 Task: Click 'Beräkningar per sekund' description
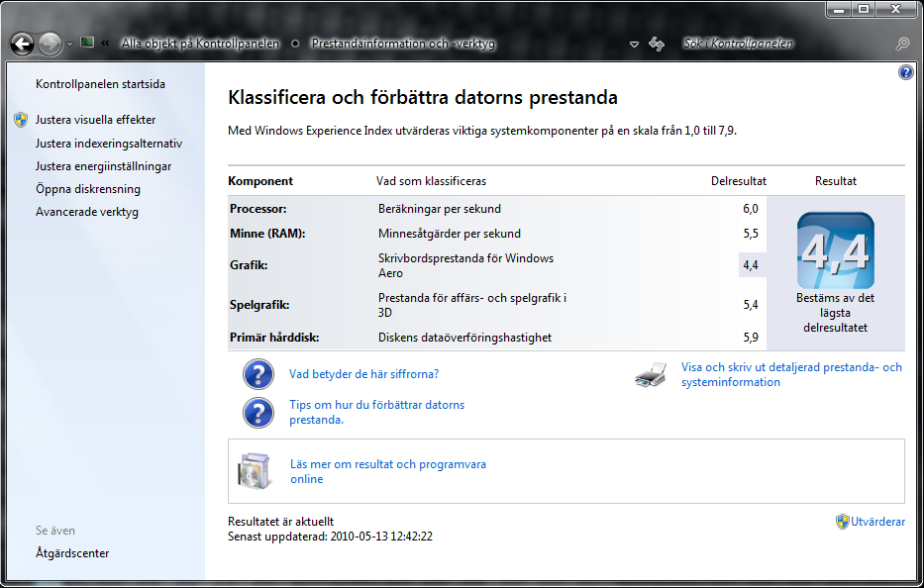tap(440, 209)
